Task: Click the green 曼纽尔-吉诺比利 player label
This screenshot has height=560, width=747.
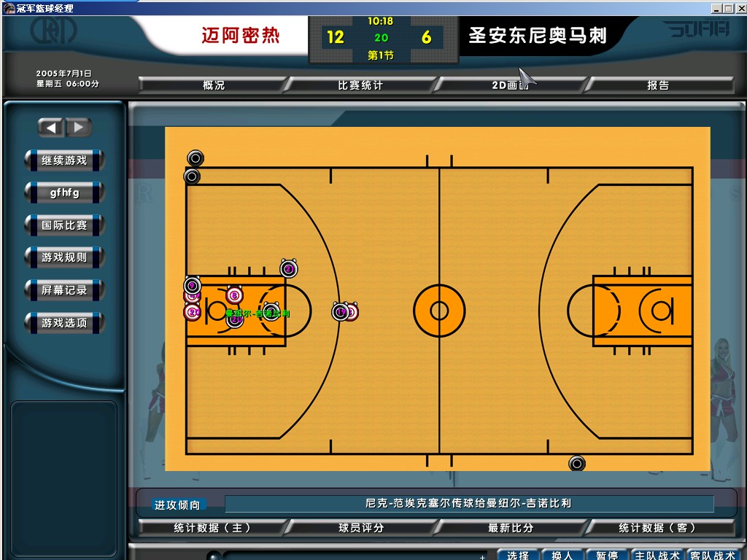Action: (x=258, y=314)
